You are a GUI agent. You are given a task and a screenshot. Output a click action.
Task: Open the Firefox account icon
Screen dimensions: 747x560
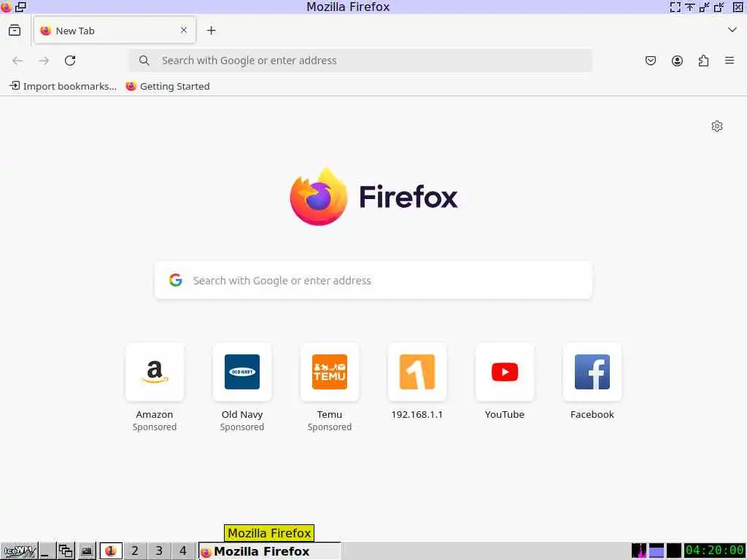point(677,61)
